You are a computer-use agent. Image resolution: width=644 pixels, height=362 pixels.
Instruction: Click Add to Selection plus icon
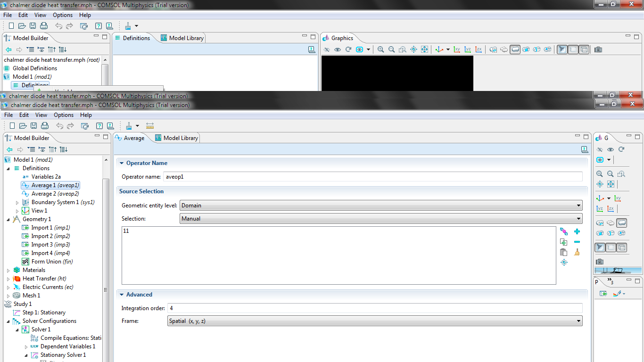(577, 231)
